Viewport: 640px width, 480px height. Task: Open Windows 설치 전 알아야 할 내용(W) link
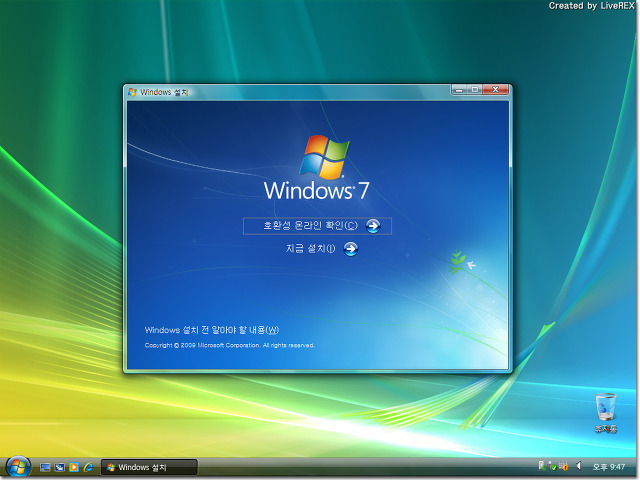(x=212, y=330)
